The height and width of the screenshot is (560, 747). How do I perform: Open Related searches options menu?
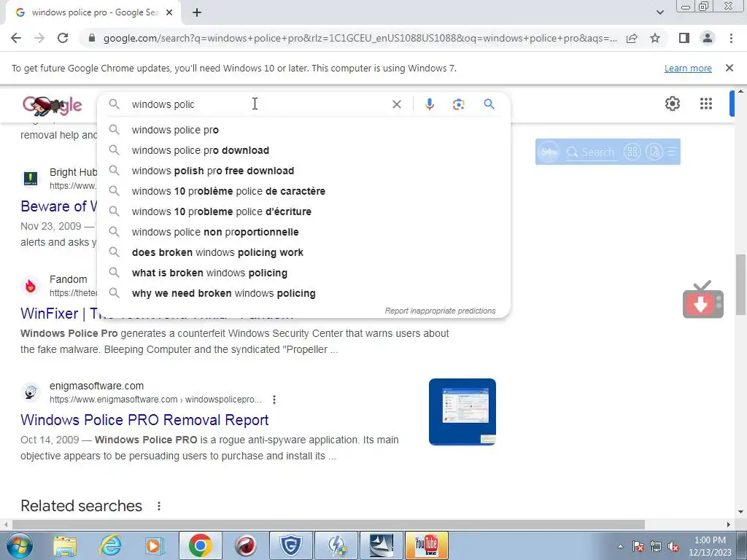click(x=158, y=506)
